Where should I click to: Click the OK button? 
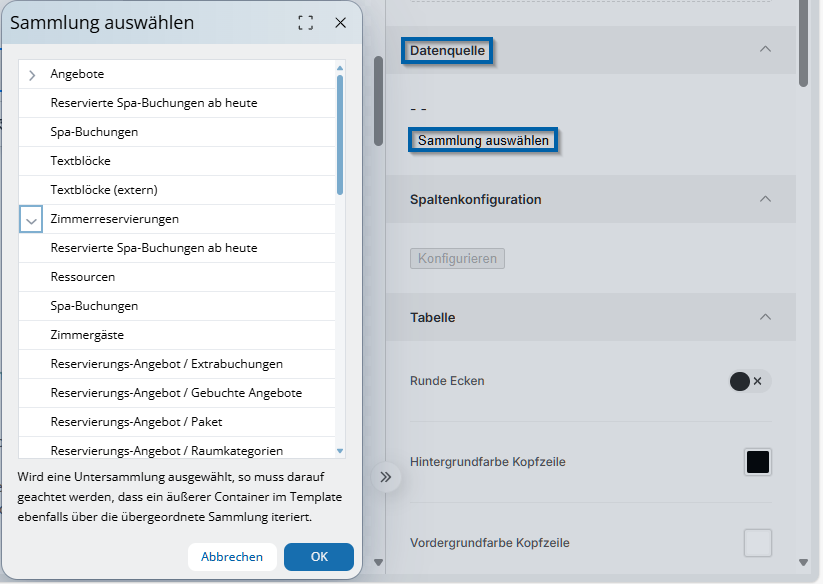pos(318,557)
